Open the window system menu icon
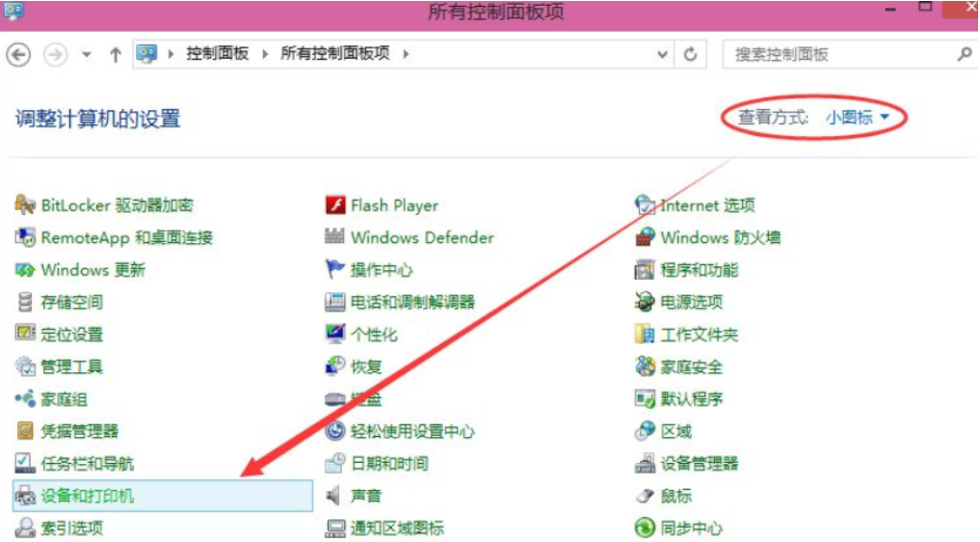The height and width of the screenshot is (542, 980). click(x=13, y=11)
